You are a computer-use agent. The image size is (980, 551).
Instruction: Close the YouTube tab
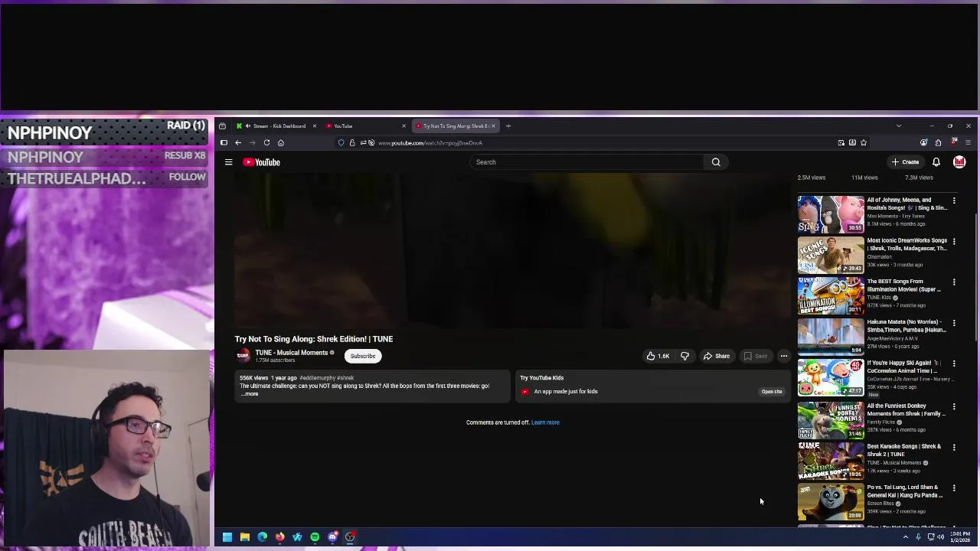click(x=403, y=126)
